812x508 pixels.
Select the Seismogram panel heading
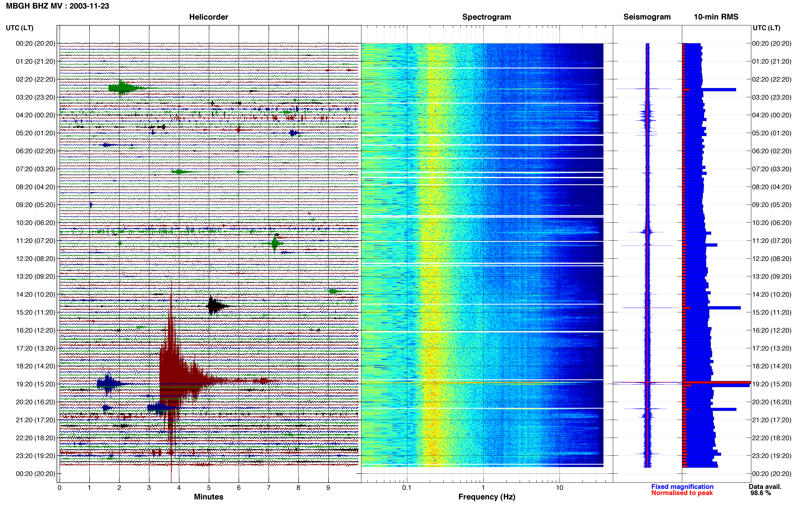[x=647, y=17]
